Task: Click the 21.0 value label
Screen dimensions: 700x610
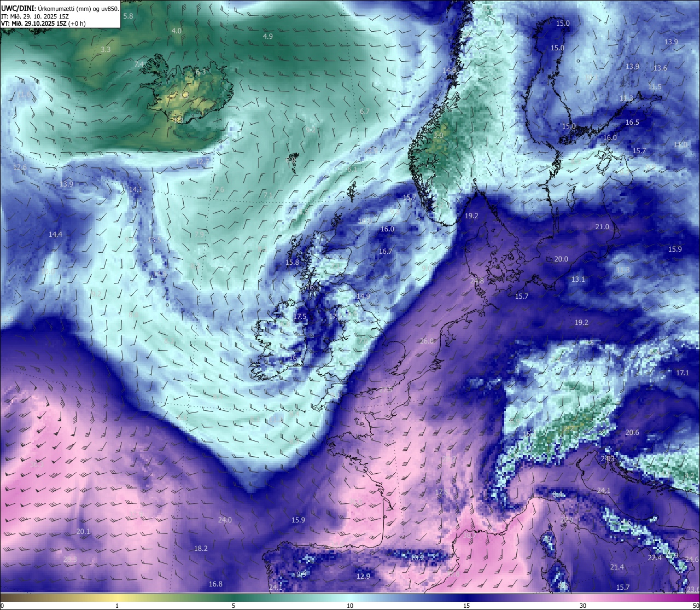Action: pyautogui.click(x=602, y=227)
